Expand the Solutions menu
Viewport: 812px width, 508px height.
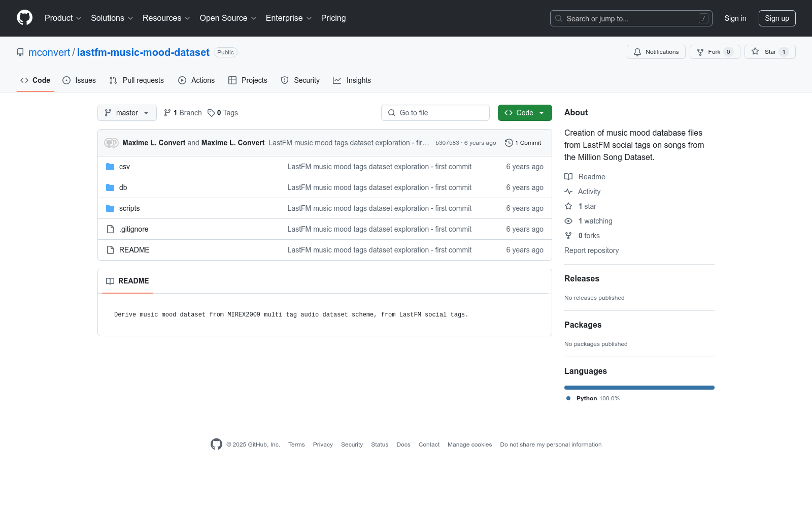tap(112, 18)
